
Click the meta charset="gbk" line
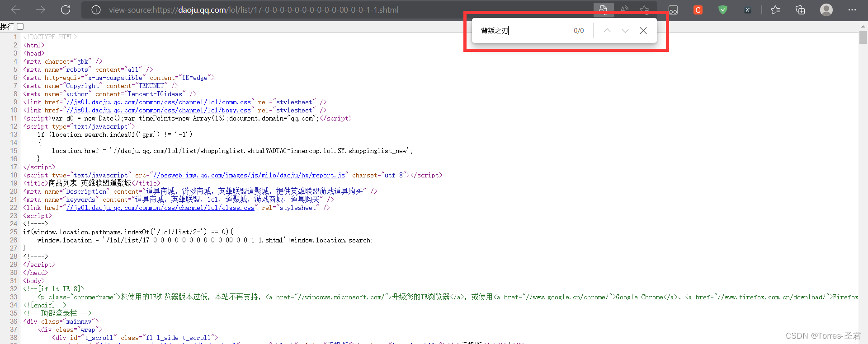(x=63, y=61)
